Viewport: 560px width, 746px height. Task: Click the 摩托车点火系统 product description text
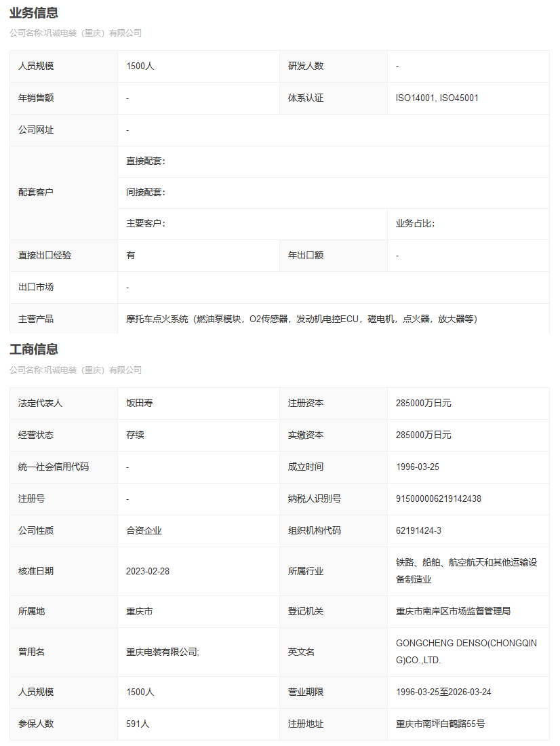(302, 319)
